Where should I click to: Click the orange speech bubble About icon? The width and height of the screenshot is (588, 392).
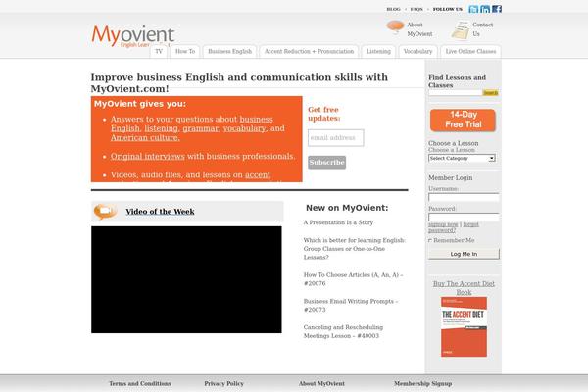(x=395, y=26)
